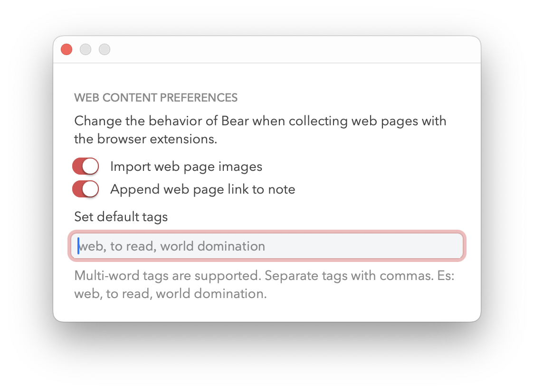Click the greyed-out minimize window button
Screen dimensions: 534x392
(x=86, y=49)
